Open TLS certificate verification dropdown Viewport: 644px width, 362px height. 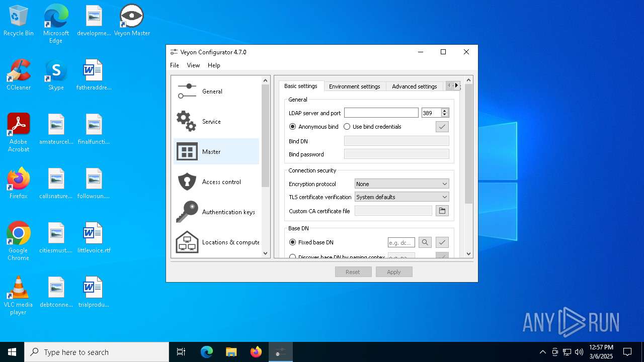401,197
